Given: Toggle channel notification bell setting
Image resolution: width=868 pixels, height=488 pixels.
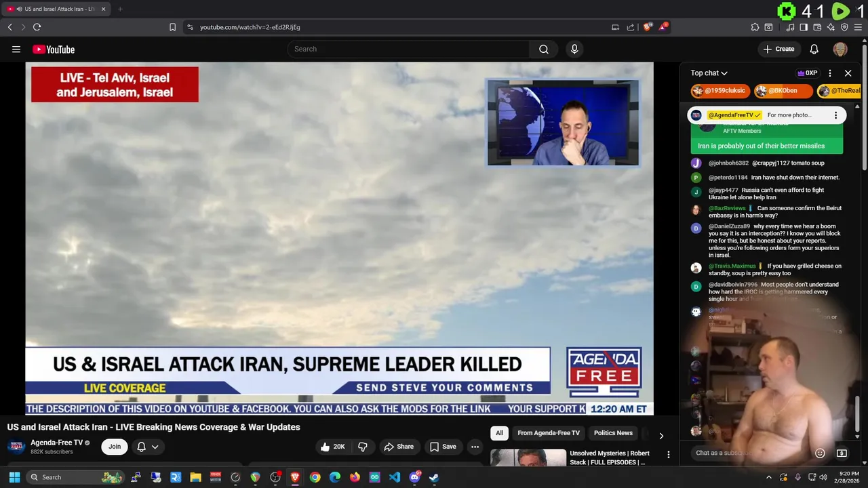Looking at the screenshot, I should click(x=141, y=447).
